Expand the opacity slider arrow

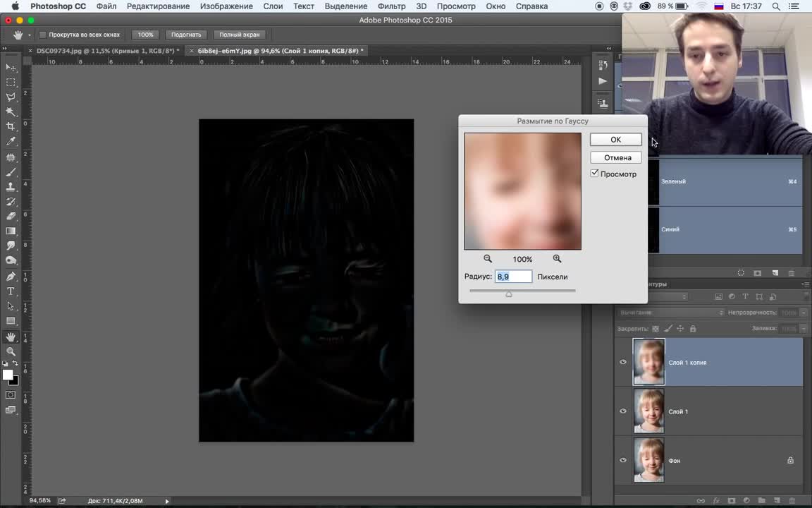(x=804, y=313)
